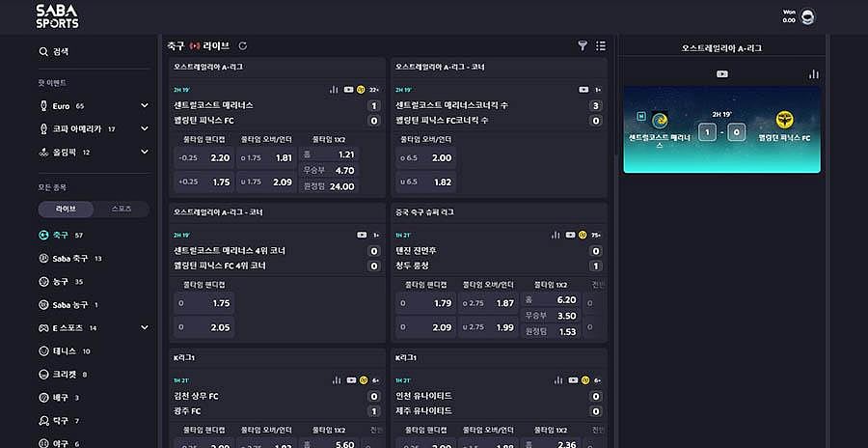Screen dimensions: 868x448
Task: Select the 라이브 toggle in sidebar
Action: pyautogui.click(x=67, y=209)
